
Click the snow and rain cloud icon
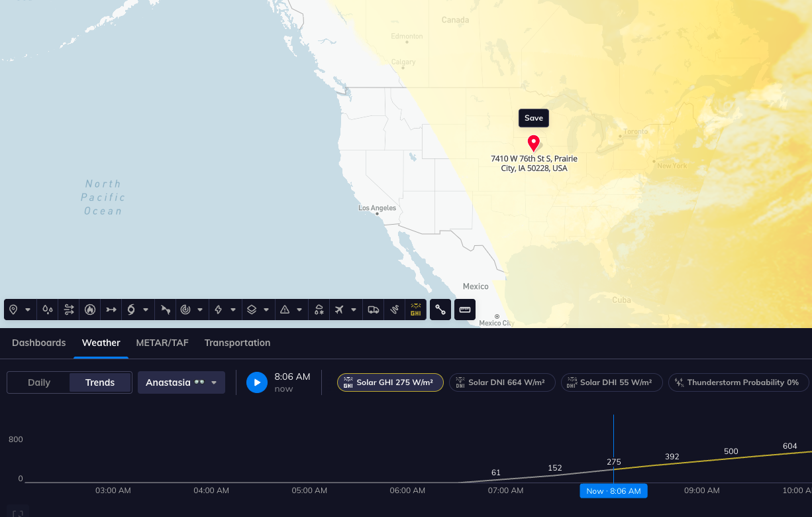tap(319, 310)
